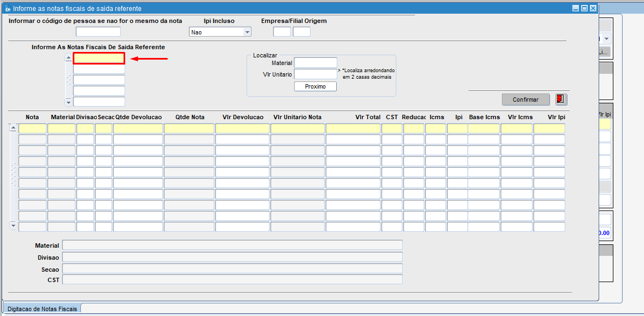Click the Vlr Unitario Nota cell in the first row
This screenshot has height=316, width=644.
tap(297, 128)
